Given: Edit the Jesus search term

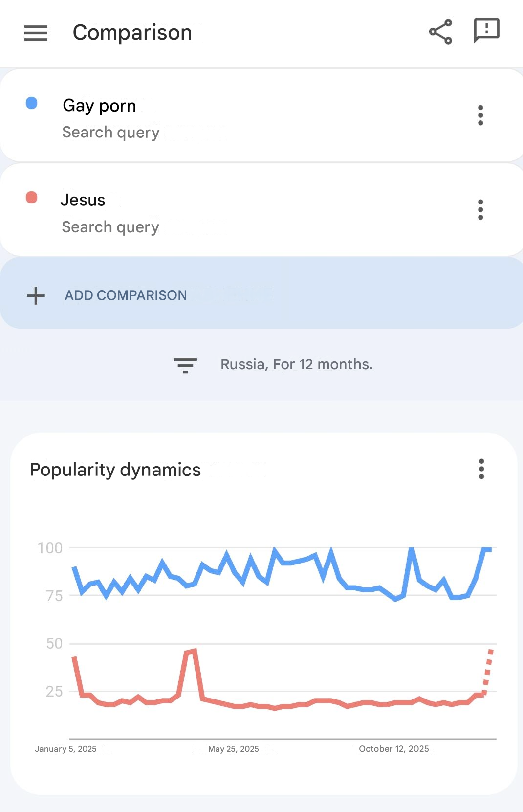Looking at the screenshot, I should tap(83, 200).
